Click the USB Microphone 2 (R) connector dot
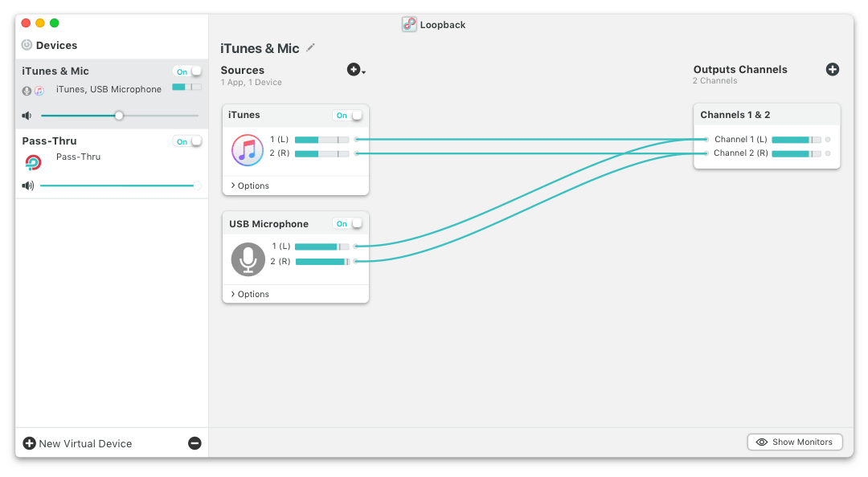The width and height of the screenshot is (868, 477). (356, 261)
